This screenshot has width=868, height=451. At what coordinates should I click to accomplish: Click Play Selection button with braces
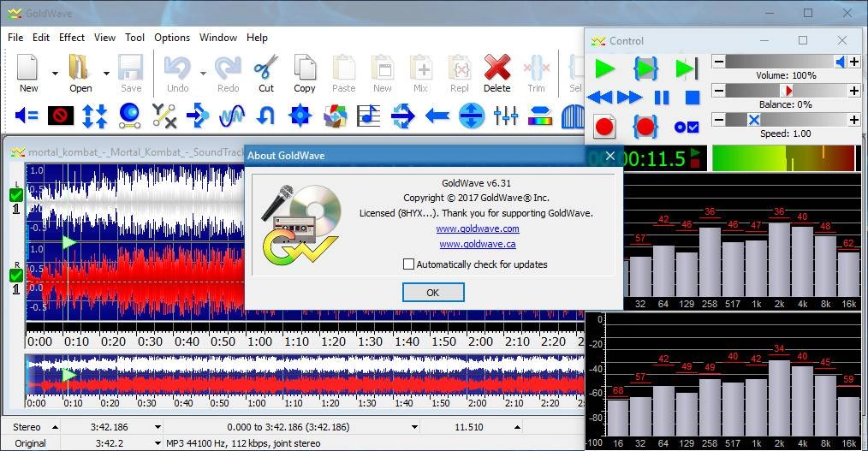pos(645,68)
